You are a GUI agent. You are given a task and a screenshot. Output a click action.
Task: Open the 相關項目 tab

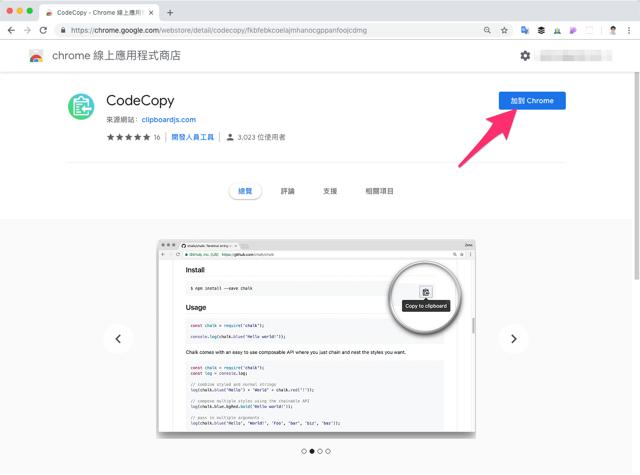[379, 191]
